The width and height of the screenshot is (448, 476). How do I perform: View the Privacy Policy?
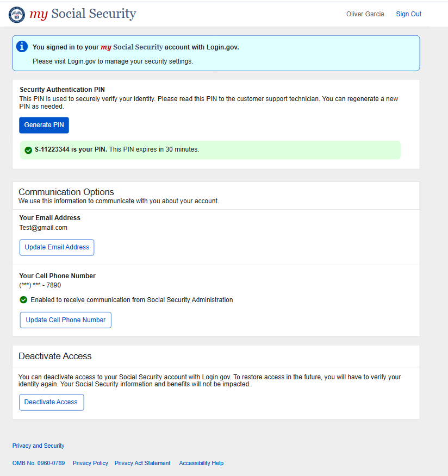coord(90,464)
